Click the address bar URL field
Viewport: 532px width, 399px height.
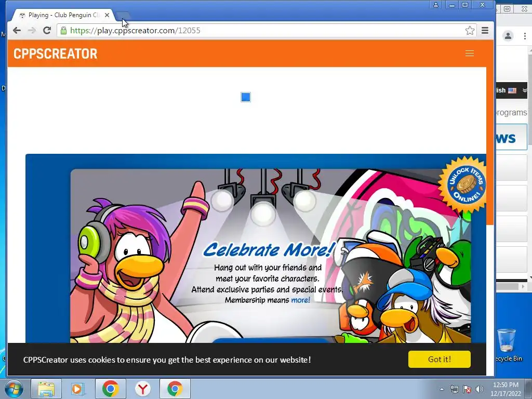(267, 31)
